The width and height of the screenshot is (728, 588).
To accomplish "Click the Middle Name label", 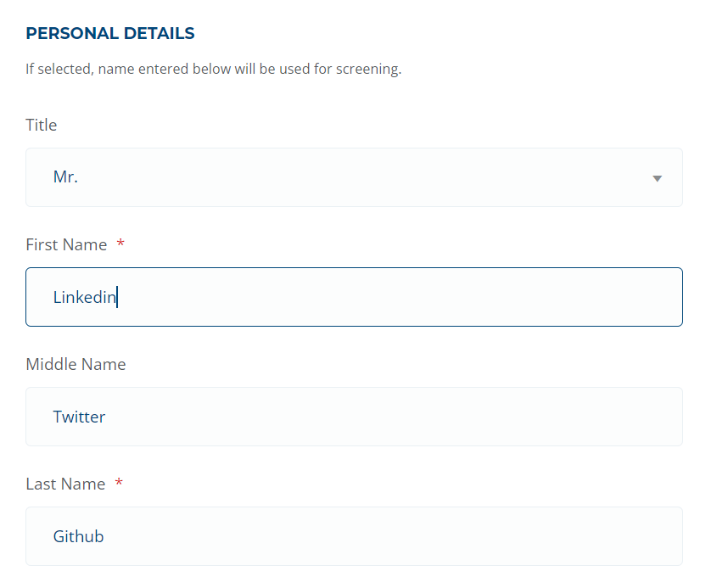I will click(76, 364).
